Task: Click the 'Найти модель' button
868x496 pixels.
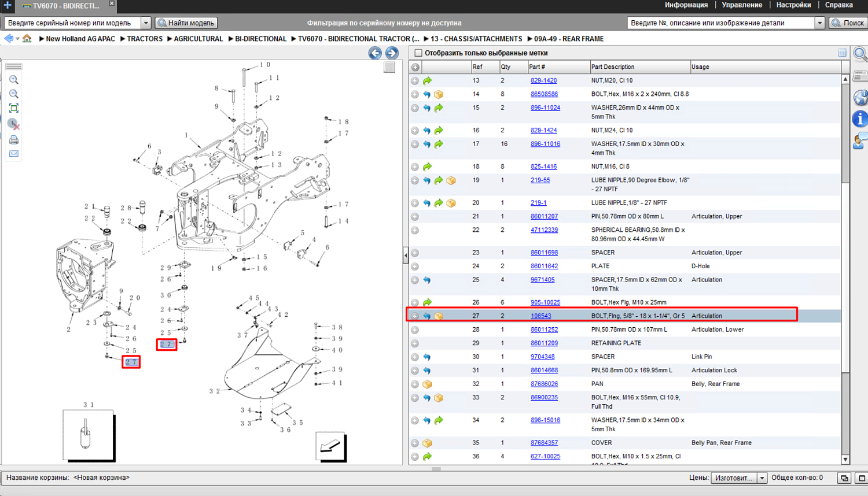Action: [186, 23]
